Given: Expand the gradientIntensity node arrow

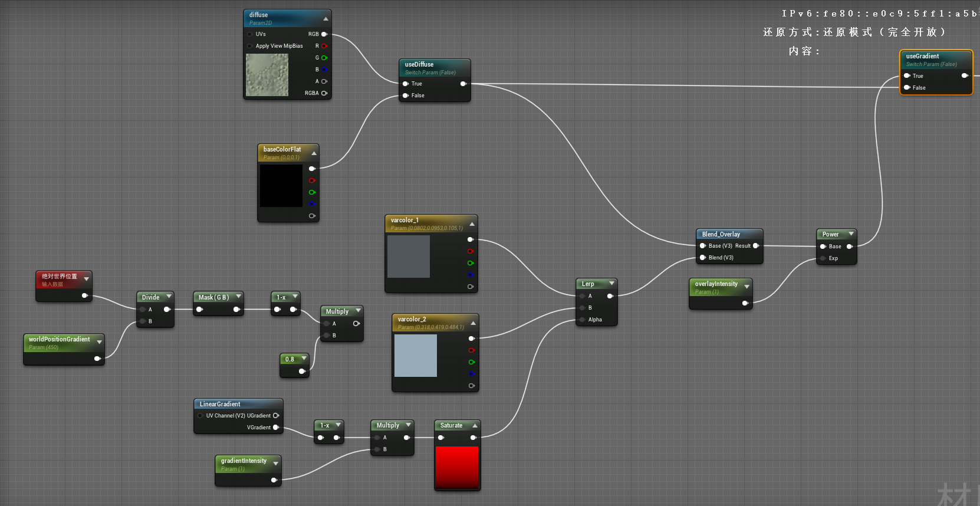Looking at the screenshot, I should pos(275,464).
